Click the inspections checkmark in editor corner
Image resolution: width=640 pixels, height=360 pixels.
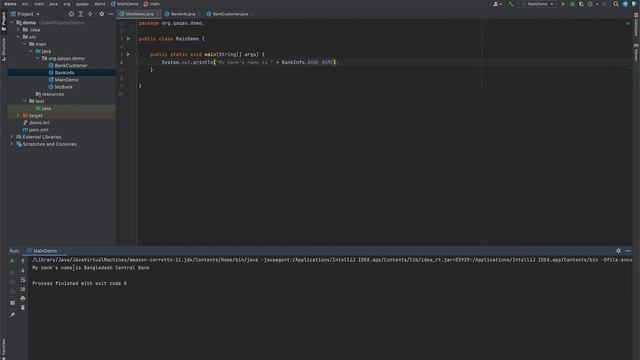(627, 24)
